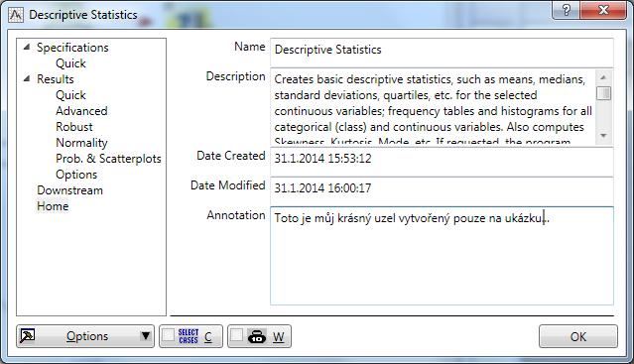
Task: Open the Normality results page
Action: point(81,143)
